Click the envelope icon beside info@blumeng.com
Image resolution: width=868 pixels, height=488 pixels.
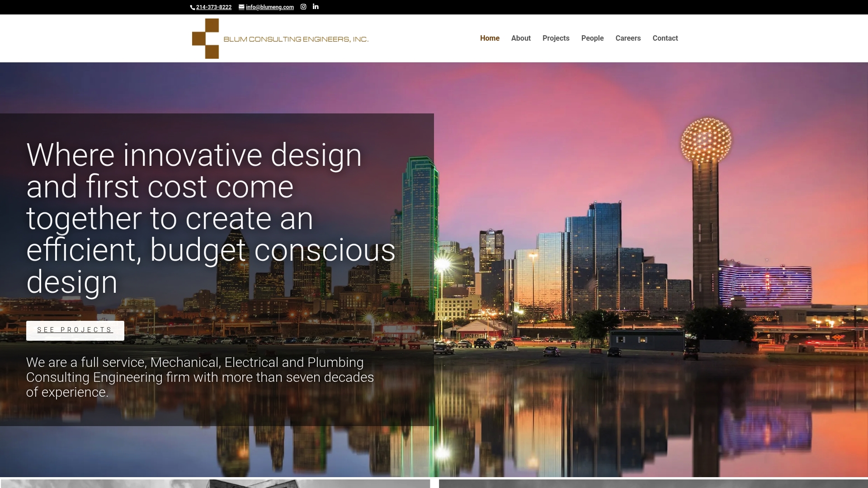(x=241, y=7)
